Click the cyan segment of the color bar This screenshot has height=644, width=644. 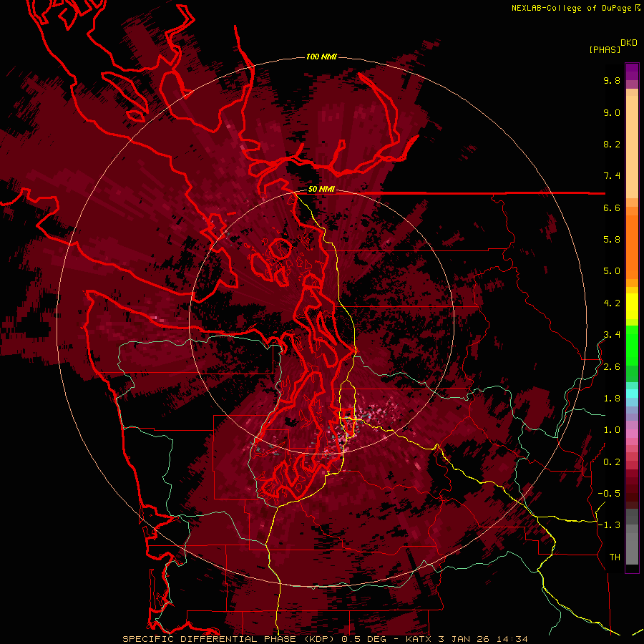(632, 394)
